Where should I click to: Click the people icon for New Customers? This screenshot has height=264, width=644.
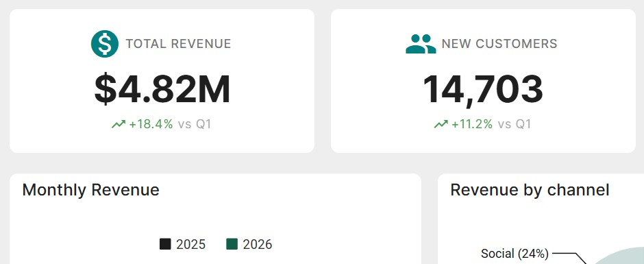coord(421,44)
